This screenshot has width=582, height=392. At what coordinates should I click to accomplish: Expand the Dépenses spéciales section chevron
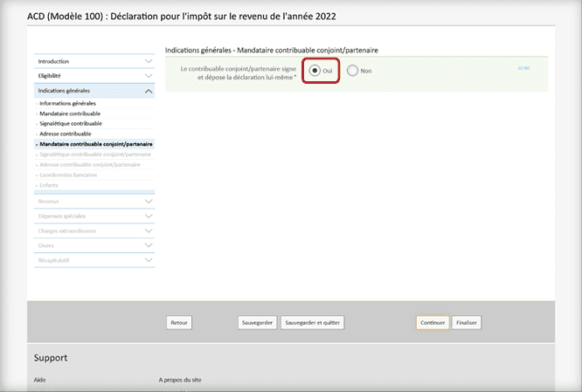pos(149,216)
